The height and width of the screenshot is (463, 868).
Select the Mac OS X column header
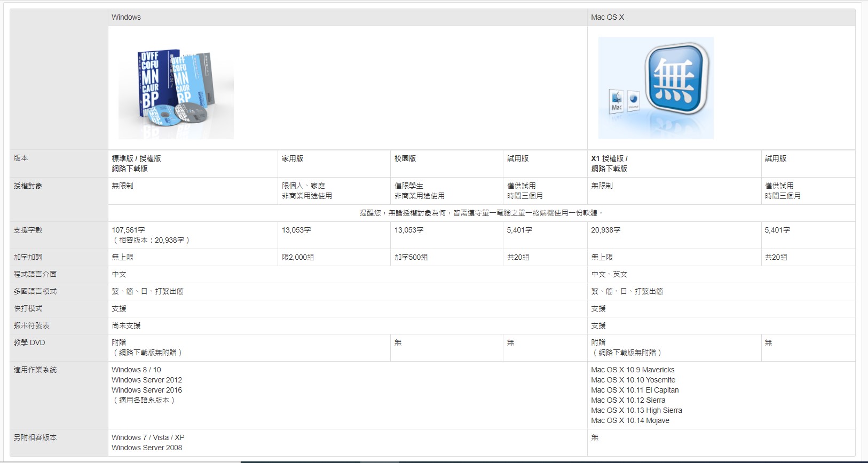pyautogui.click(x=721, y=17)
